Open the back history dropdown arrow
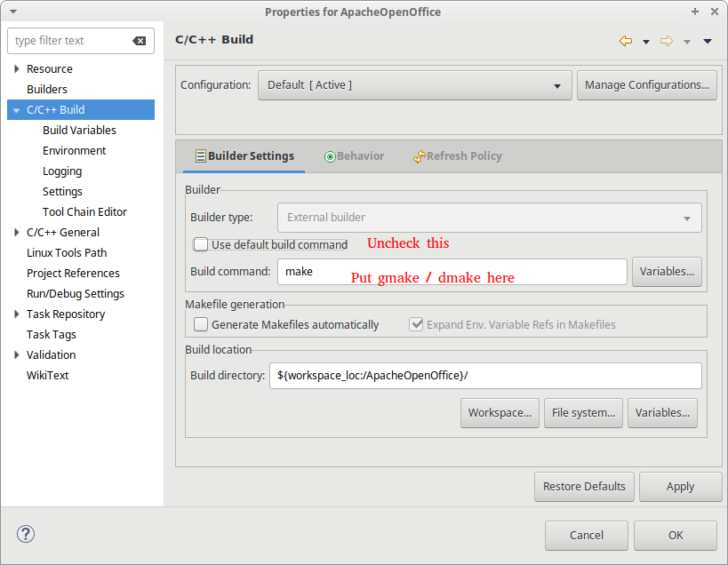Screen dimensions: 728x565 646,42
